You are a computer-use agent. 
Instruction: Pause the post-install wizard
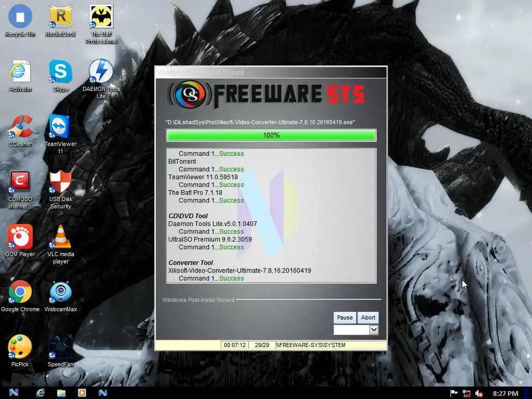[345, 317]
